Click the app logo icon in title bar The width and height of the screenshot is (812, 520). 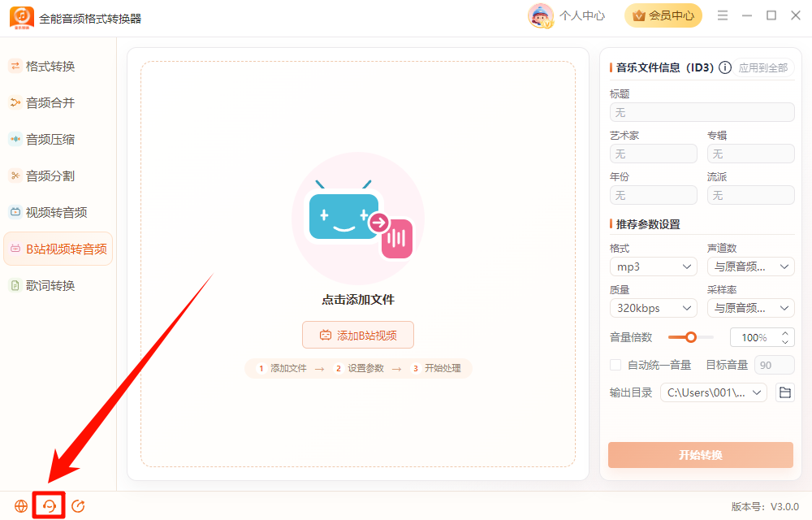coord(22,17)
